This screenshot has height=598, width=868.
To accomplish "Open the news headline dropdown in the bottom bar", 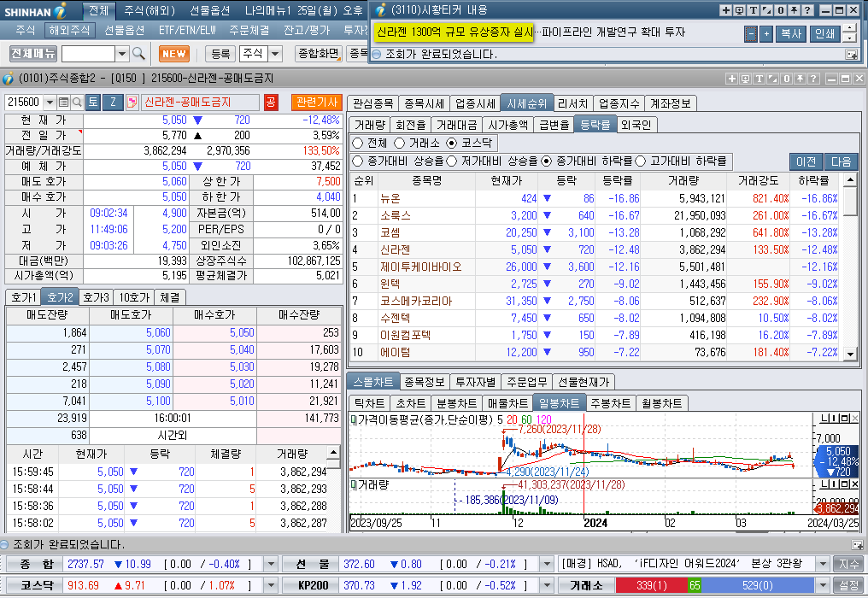I will (x=824, y=564).
